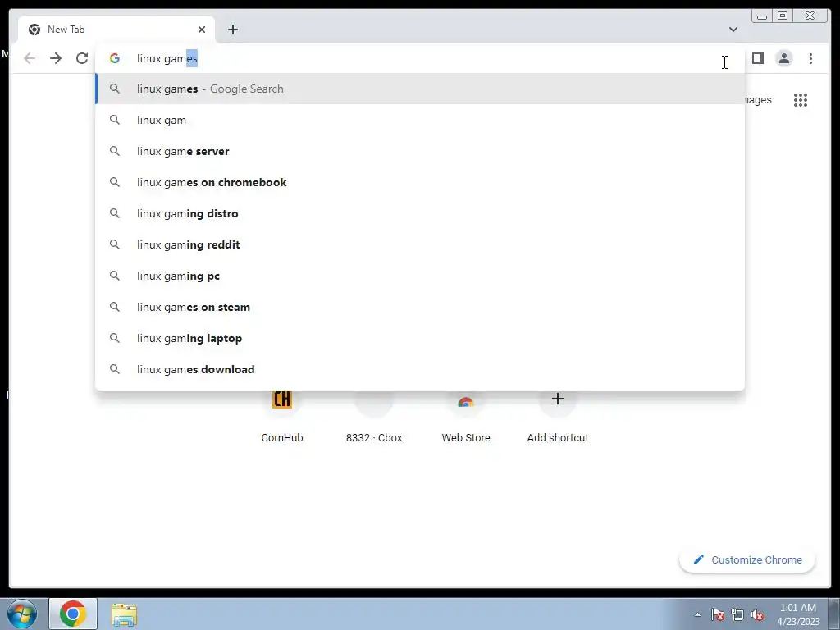Click search icon beside 'linux games download'
The height and width of the screenshot is (630, 840).
(x=115, y=369)
